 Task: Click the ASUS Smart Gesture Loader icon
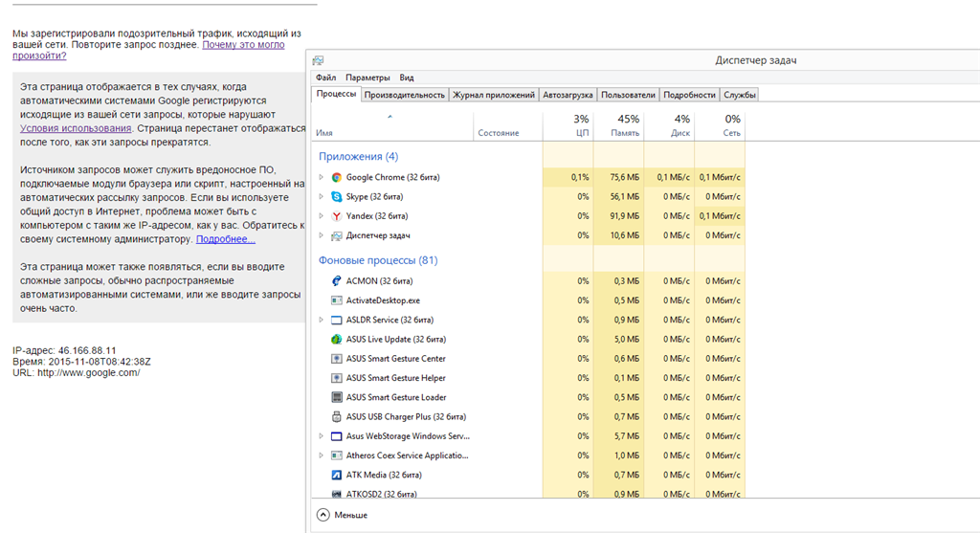pyautogui.click(x=336, y=397)
